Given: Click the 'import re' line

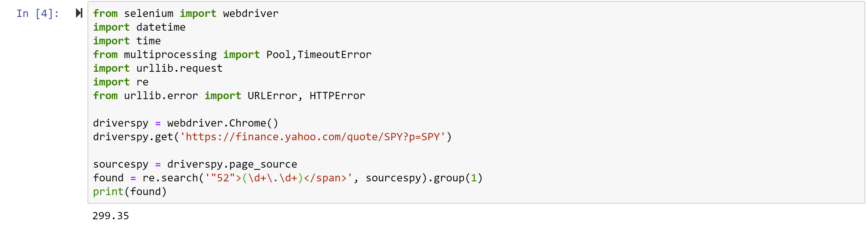Looking at the screenshot, I should click(121, 82).
